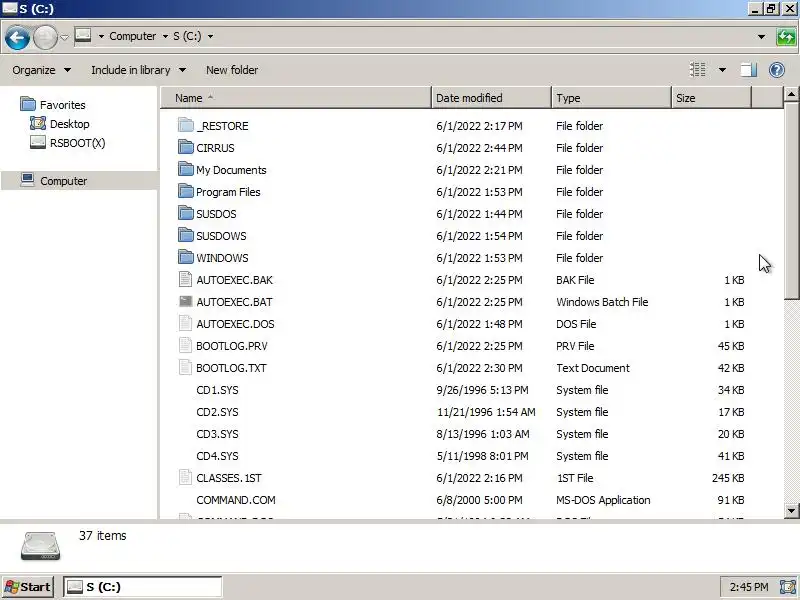800x600 pixels.
Task: Open the Include in library menu
Action: pos(138,70)
